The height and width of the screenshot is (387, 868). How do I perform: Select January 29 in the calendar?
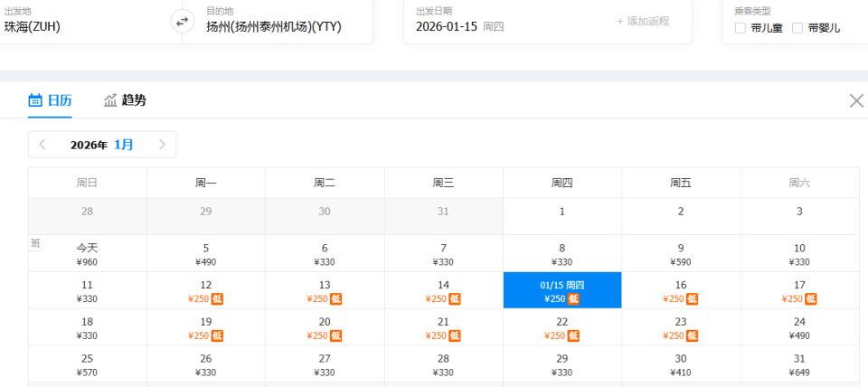(562, 364)
